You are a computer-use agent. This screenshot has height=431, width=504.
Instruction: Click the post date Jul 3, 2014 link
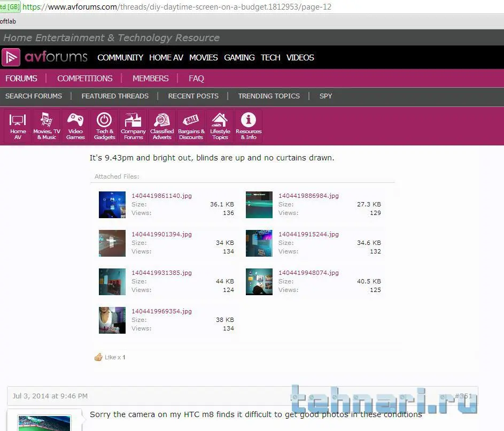point(50,396)
